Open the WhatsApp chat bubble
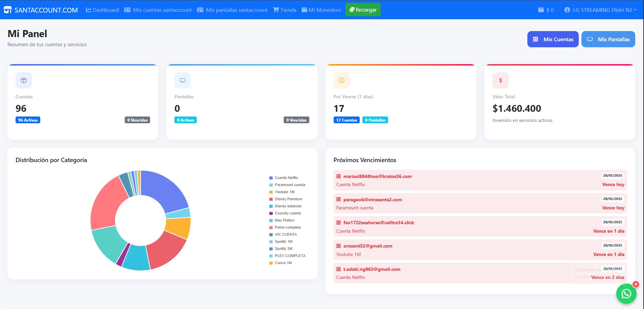The width and height of the screenshot is (644, 309). [x=626, y=294]
